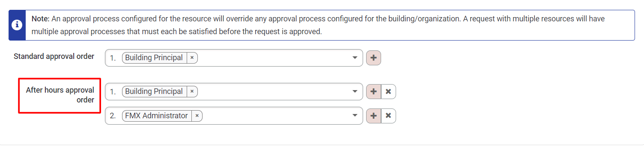This screenshot has height=155, width=644.
Task: Add a step after the FMX Administrator row
Action: (x=373, y=116)
